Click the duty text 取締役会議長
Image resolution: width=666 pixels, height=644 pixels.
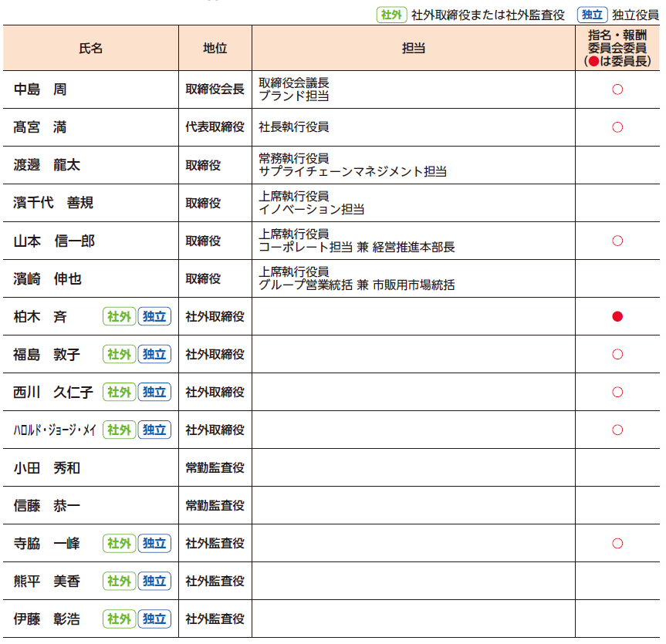pos(294,83)
